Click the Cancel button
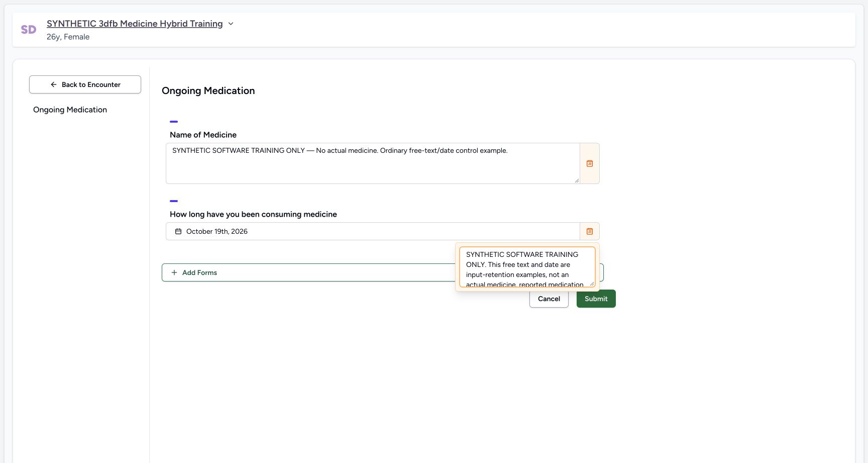868x463 pixels. (549, 299)
